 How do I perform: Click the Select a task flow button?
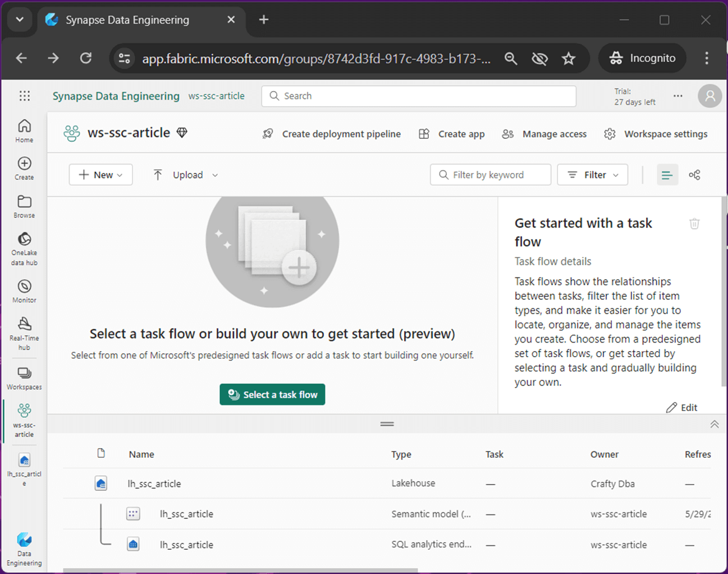[272, 395]
